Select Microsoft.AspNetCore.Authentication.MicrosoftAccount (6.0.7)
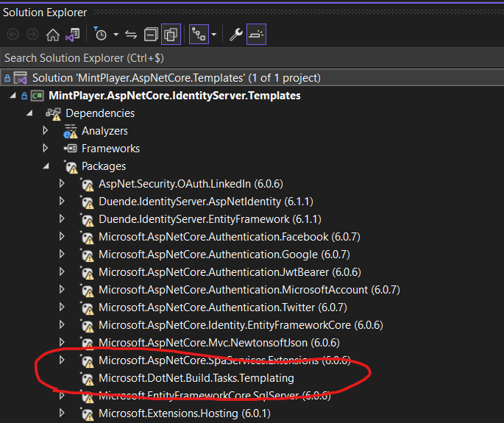Screen dimensions: 504x423 [249, 290]
